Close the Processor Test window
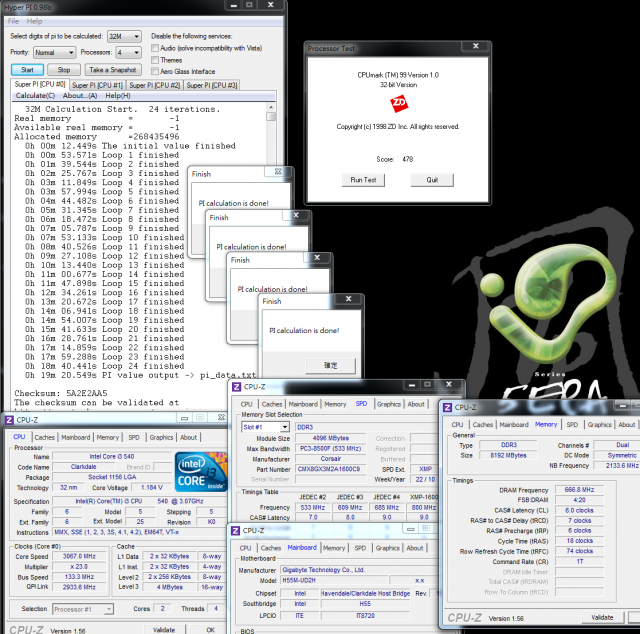Viewport: 640px width, 634px height. pyautogui.click(x=476, y=46)
